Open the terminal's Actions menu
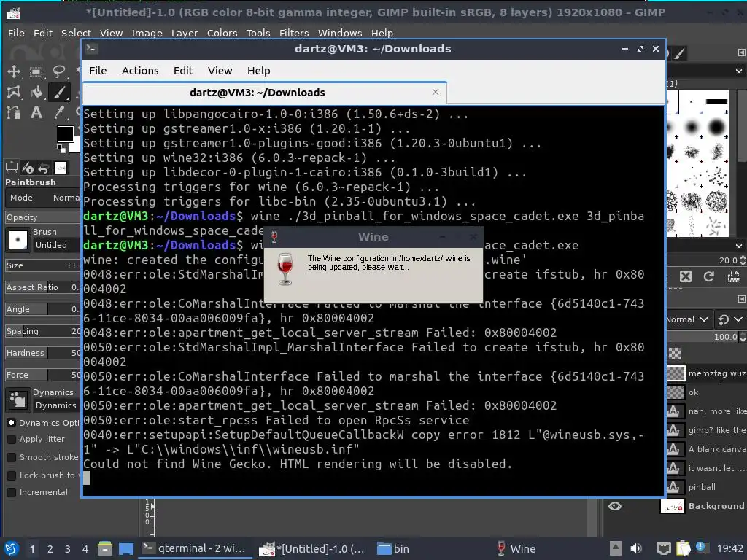The width and height of the screenshot is (747, 560). click(140, 71)
